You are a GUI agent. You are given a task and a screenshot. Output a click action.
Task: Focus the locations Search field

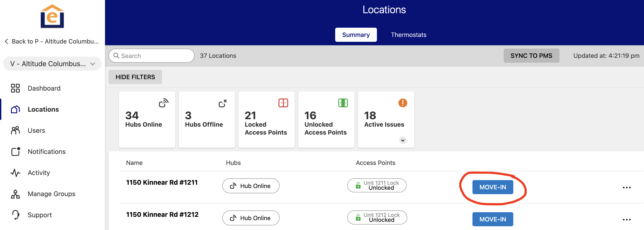152,56
